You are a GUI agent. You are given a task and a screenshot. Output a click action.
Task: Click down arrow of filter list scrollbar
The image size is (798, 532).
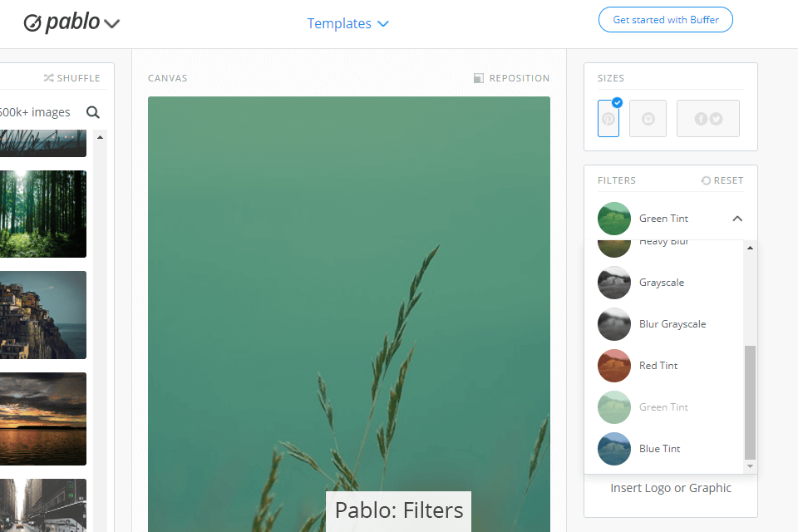coord(750,466)
